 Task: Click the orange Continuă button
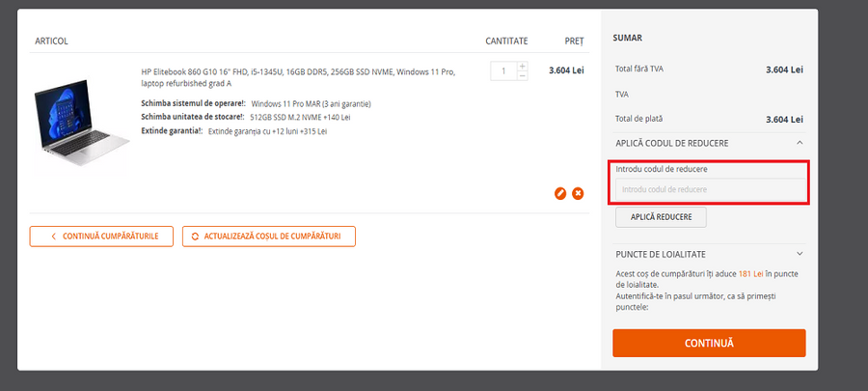(x=709, y=343)
